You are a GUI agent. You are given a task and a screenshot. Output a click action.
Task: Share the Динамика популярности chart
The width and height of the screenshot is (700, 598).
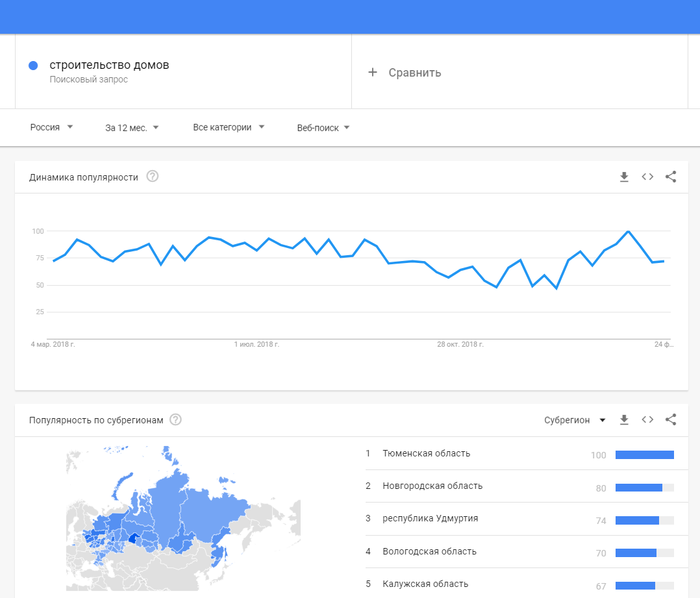671,176
